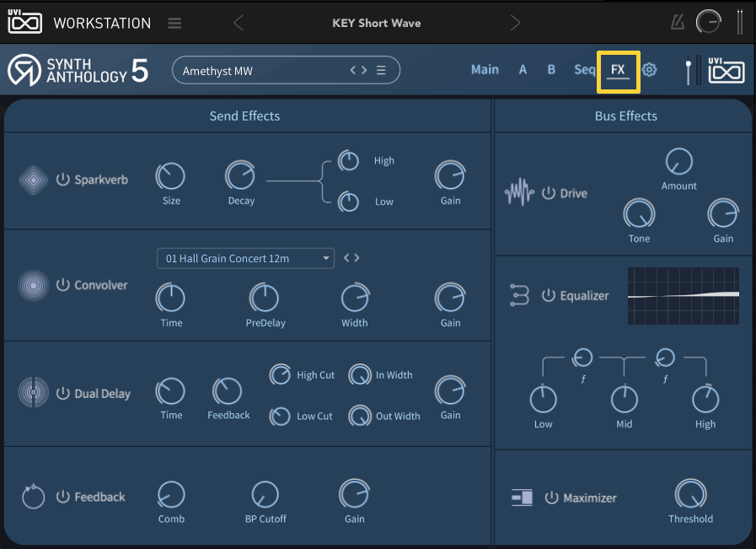Image resolution: width=756 pixels, height=549 pixels.
Task: Click the Equalizer routing icon
Action: 519,295
